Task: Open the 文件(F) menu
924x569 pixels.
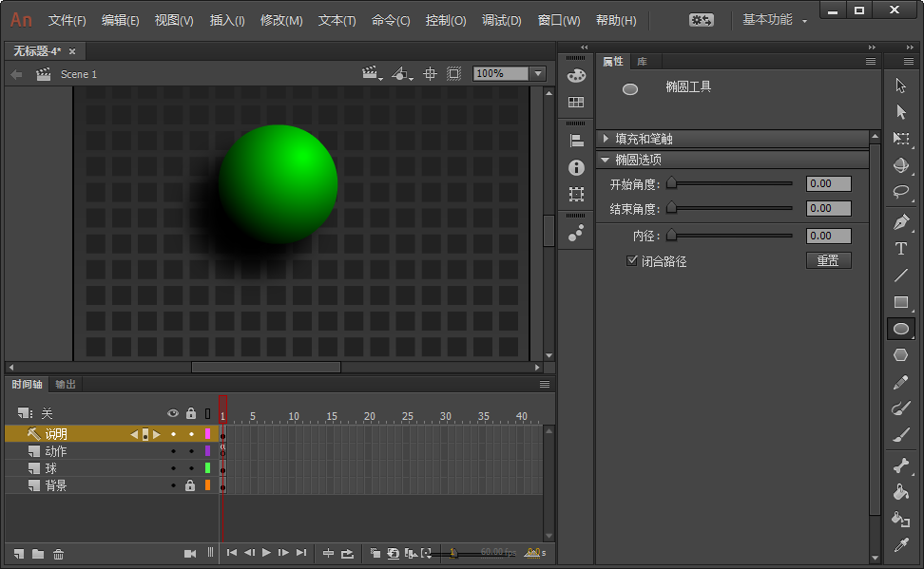Action: point(67,21)
